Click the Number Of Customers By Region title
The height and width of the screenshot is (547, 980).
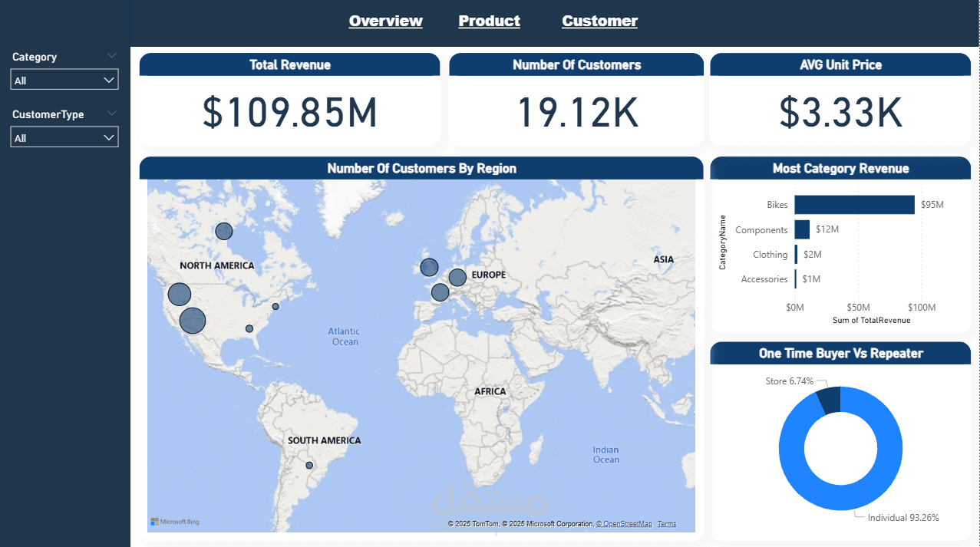tap(421, 168)
